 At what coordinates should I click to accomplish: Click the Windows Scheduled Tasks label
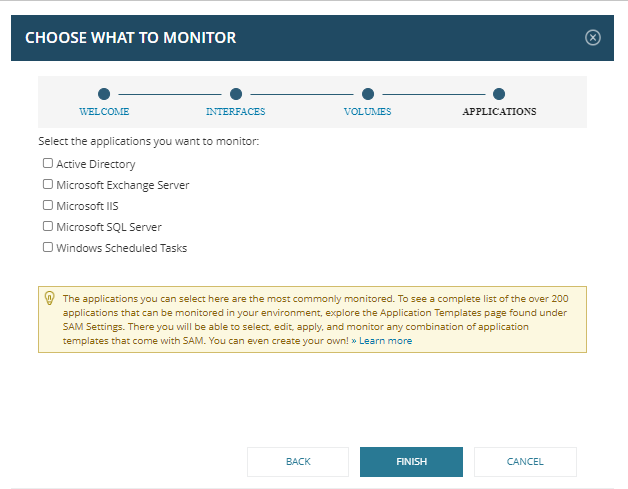click(x=121, y=248)
